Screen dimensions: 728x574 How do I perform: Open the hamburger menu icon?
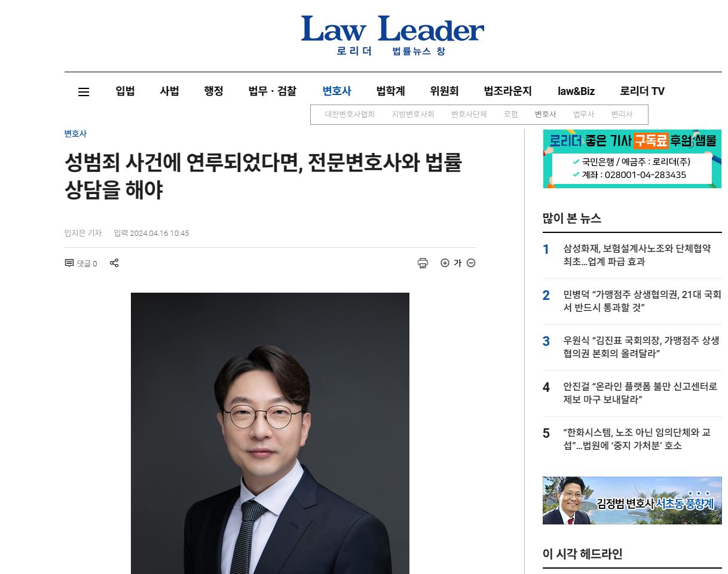pyautogui.click(x=84, y=92)
